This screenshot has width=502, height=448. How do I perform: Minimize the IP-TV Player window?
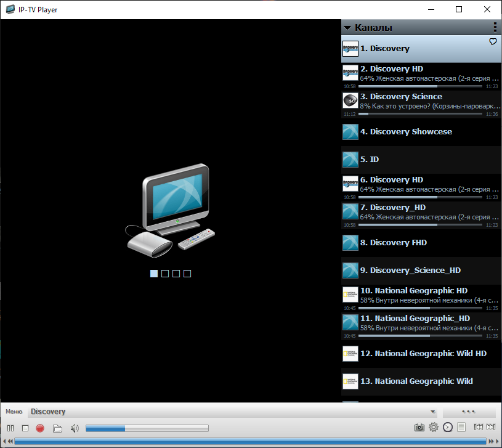tap(431, 9)
